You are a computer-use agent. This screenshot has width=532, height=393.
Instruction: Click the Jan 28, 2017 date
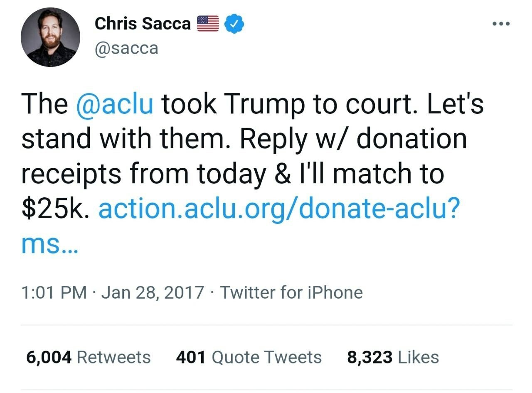153,292
